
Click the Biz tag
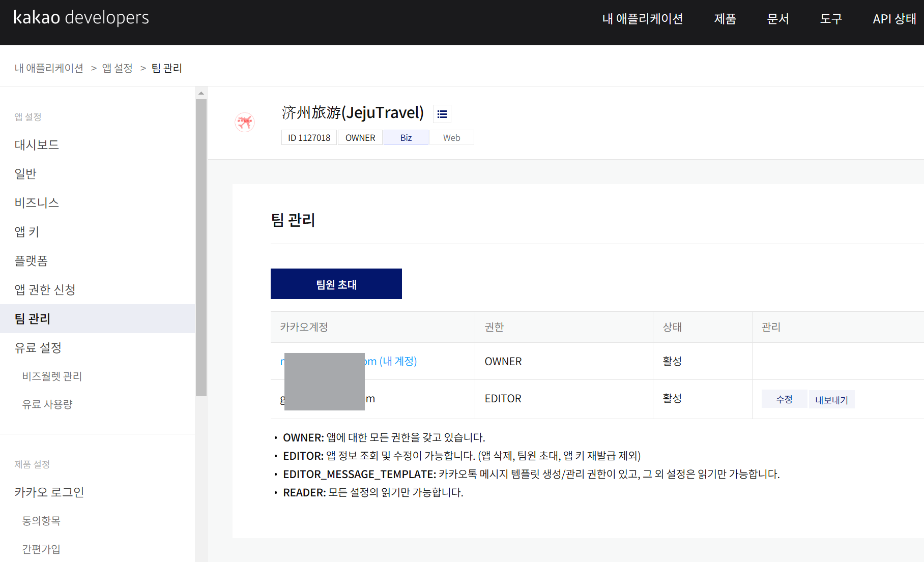(x=406, y=138)
